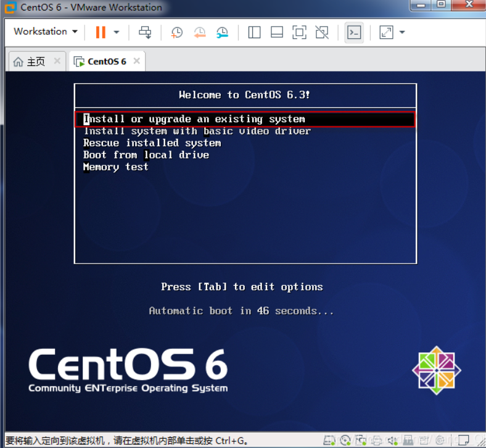Take a snapshot of this VM
Viewport: 486px width, 448px height.
(176, 32)
